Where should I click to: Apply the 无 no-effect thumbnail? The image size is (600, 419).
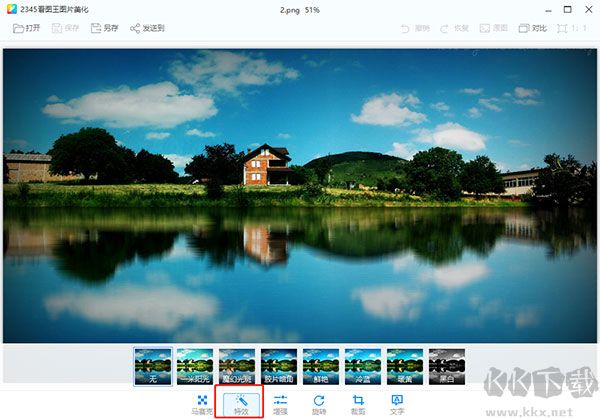pyautogui.click(x=153, y=366)
